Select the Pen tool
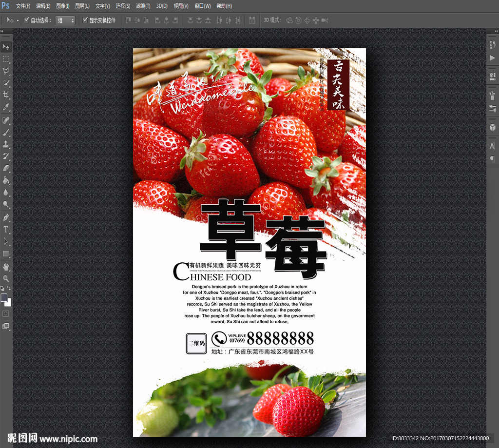This screenshot has width=499, height=448. tap(6, 218)
